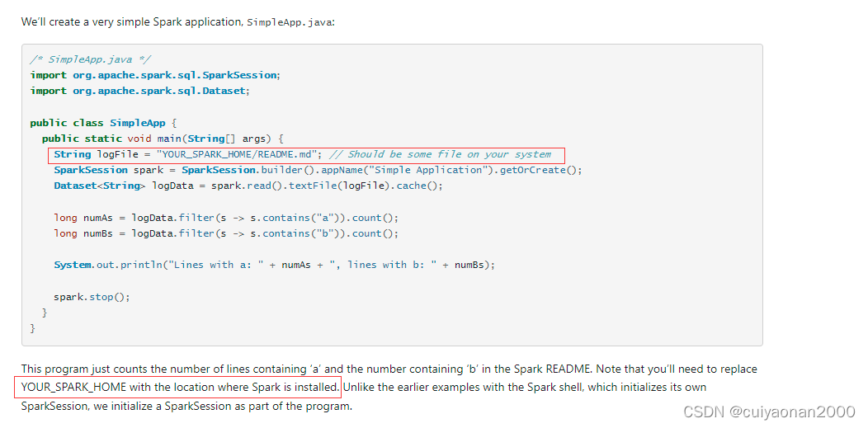This screenshot has width=868, height=428.
Task: Click the public static void main line
Action: [x=163, y=139]
